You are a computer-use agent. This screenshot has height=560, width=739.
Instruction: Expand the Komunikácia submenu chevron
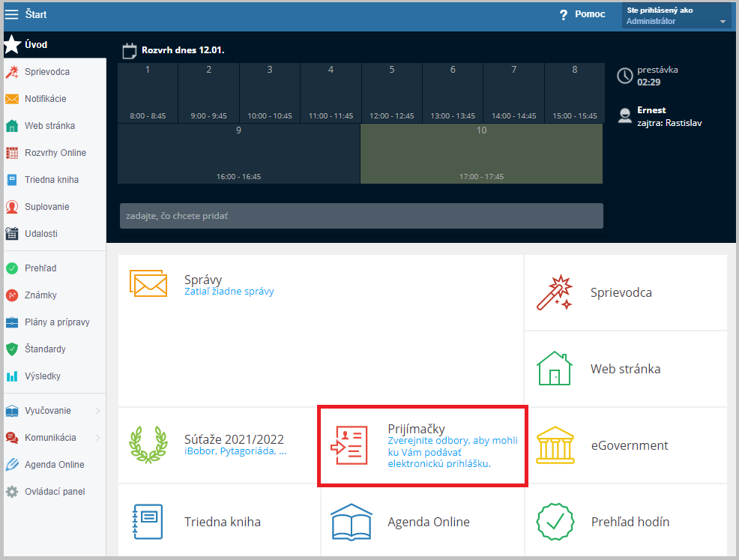point(98,438)
